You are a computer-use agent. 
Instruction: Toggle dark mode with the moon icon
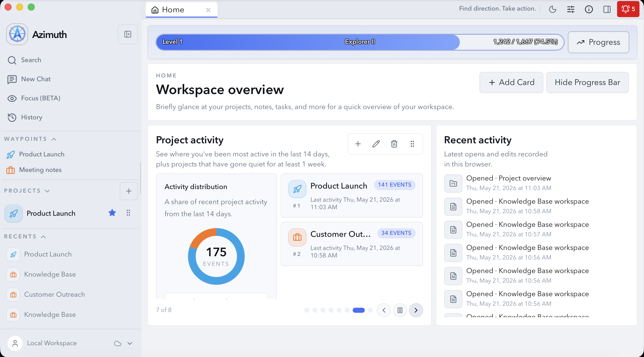click(553, 9)
